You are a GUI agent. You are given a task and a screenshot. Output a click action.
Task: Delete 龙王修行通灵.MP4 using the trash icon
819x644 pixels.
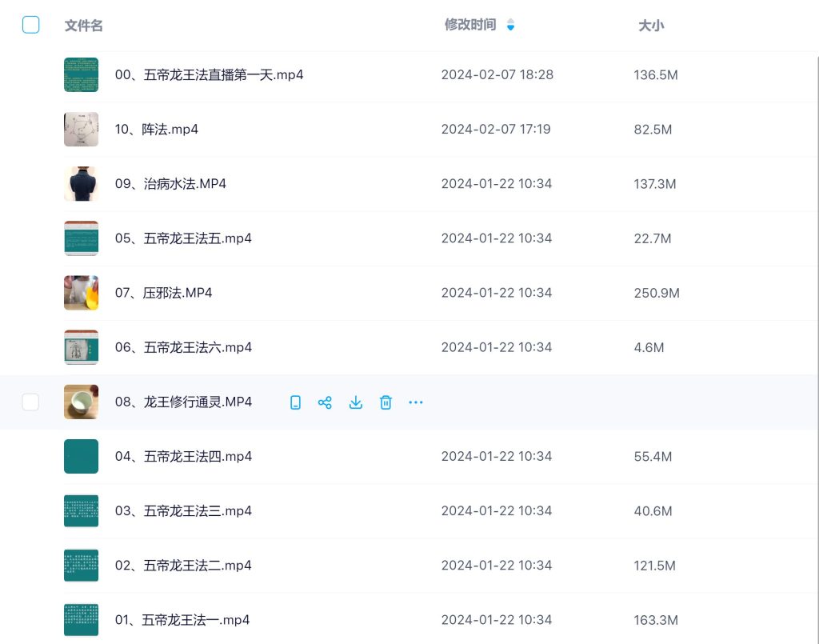tap(386, 402)
